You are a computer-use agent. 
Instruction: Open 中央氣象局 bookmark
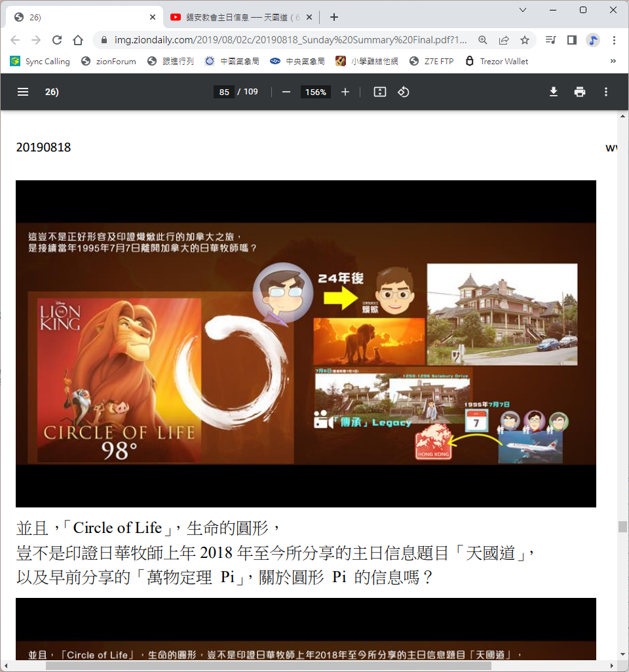(x=297, y=61)
